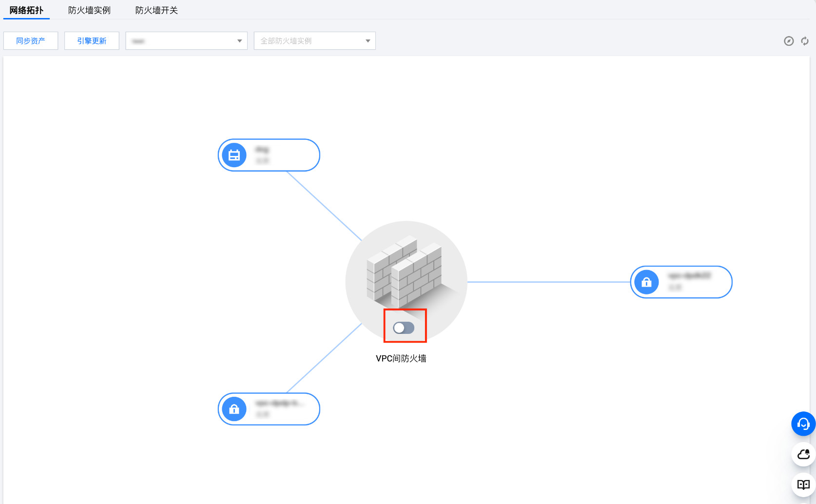
Task: Expand the 全部防火墙实例 dropdown
Action: [x=314, y=41]
